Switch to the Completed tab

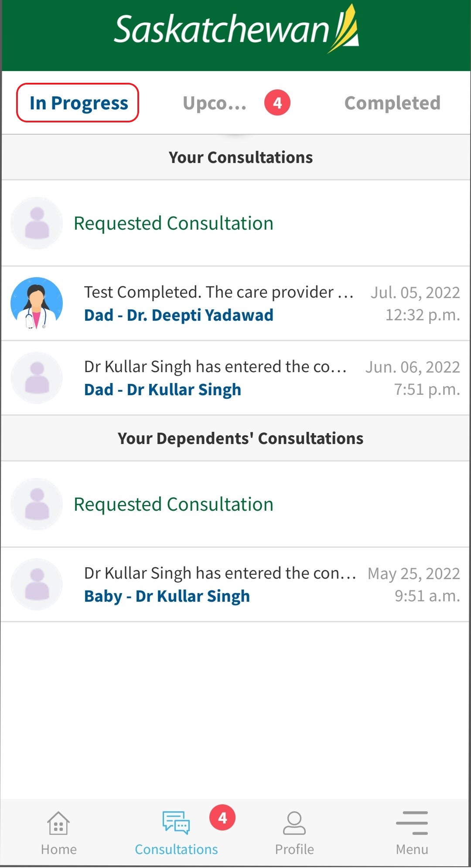point(392,103)
